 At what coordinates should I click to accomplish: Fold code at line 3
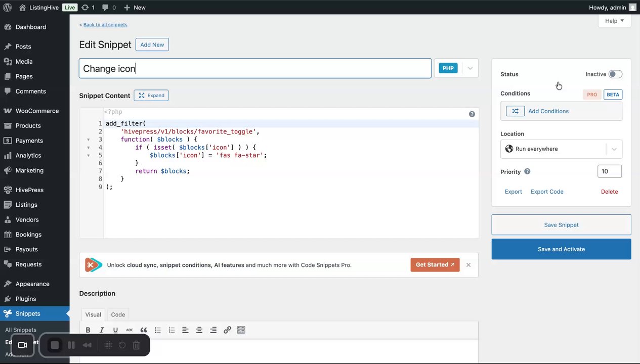tap(89, 140)
